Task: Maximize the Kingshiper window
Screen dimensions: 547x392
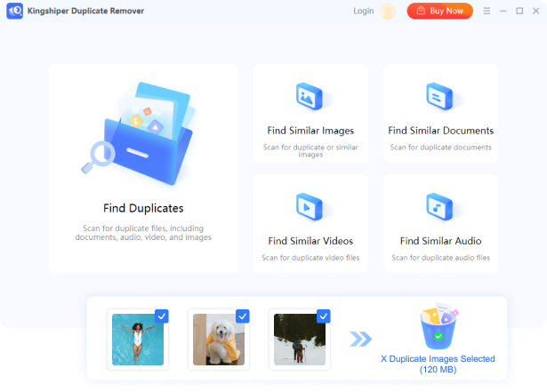Action: click(519, 12)
